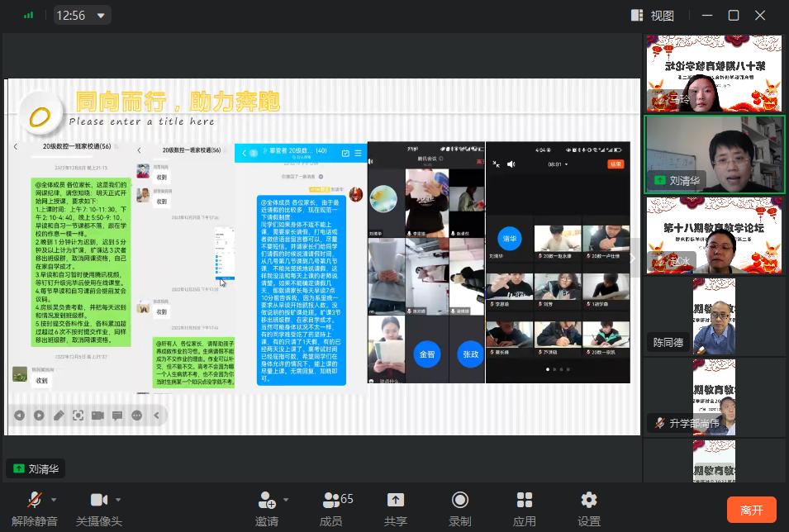Toggle the subtitle icon in slide toolbar

117,416
